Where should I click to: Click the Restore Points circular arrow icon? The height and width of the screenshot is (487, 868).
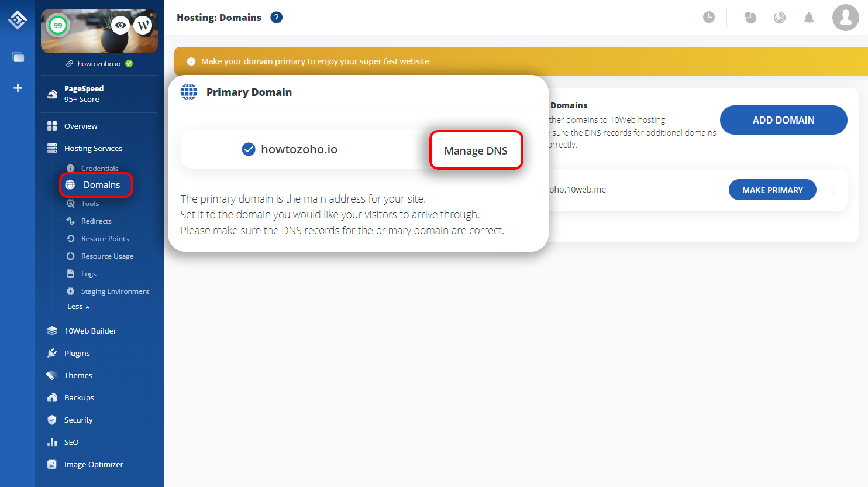71,239
